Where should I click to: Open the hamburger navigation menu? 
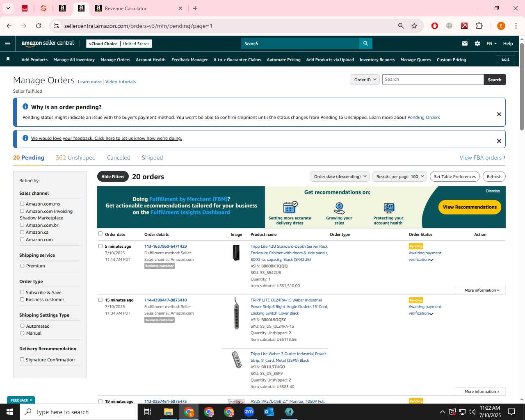tap(8, 43)
